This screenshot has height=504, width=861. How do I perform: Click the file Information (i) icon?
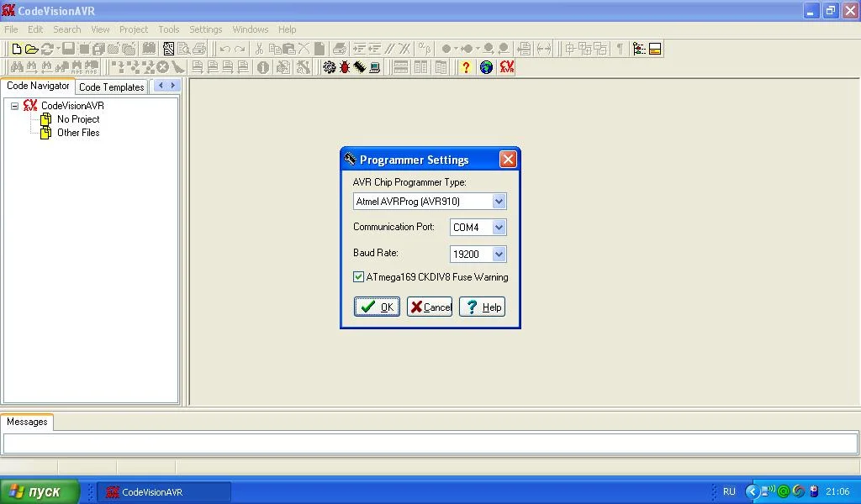[263, 67]
